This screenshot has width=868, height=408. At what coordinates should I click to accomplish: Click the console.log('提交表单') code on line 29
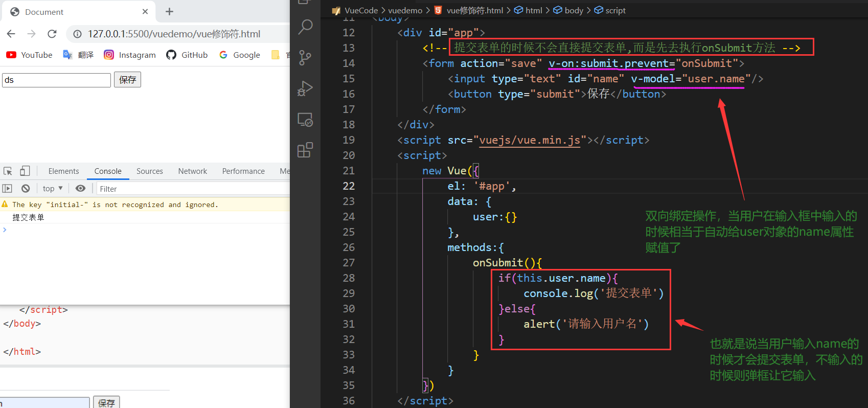[x=593, y=293]
